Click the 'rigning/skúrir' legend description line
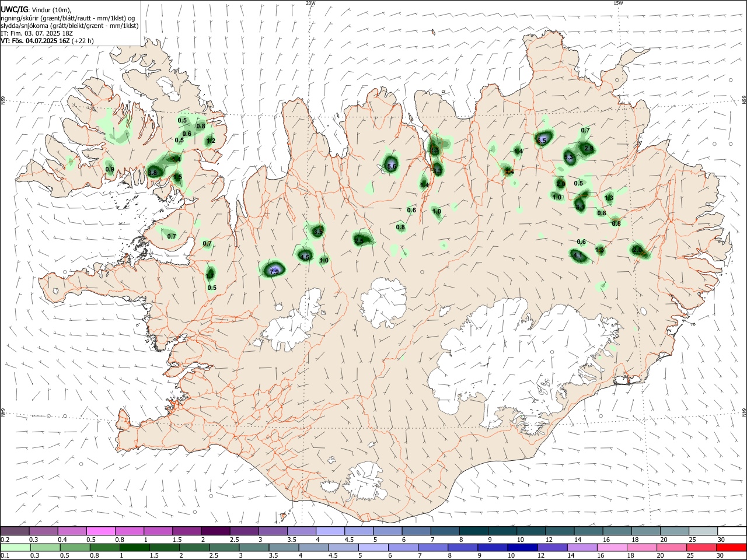Image resolution: width=747 pixels, height=560 pixels. (68, 17)
